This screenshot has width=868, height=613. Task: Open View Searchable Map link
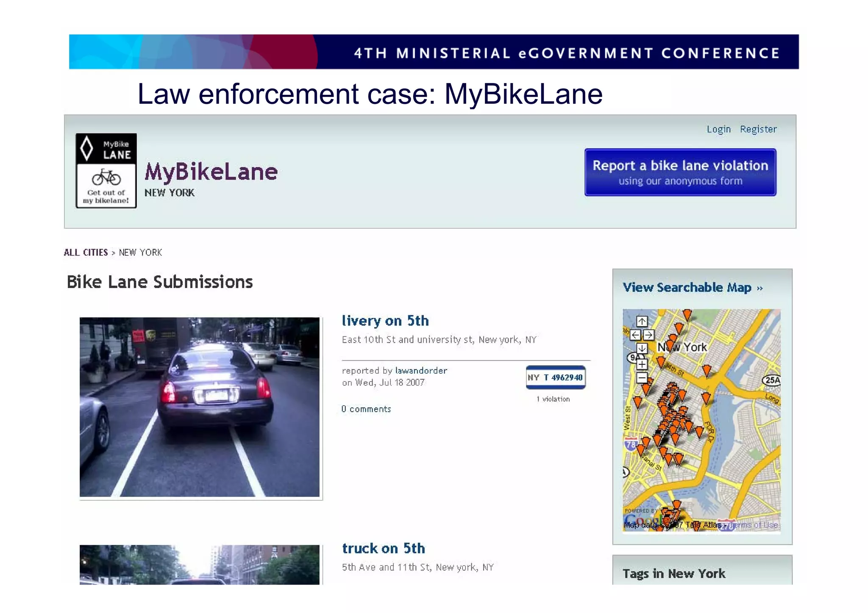coord(693,288)
